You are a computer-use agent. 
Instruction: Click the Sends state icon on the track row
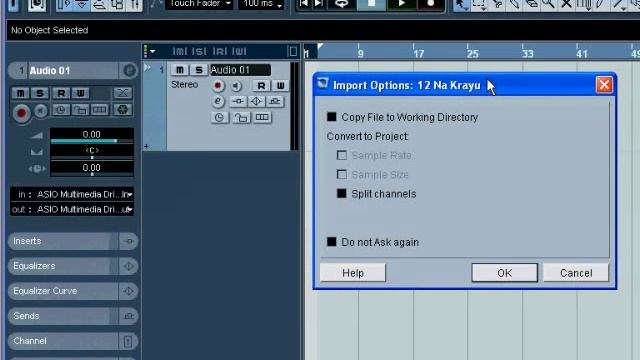click(275, 101)
